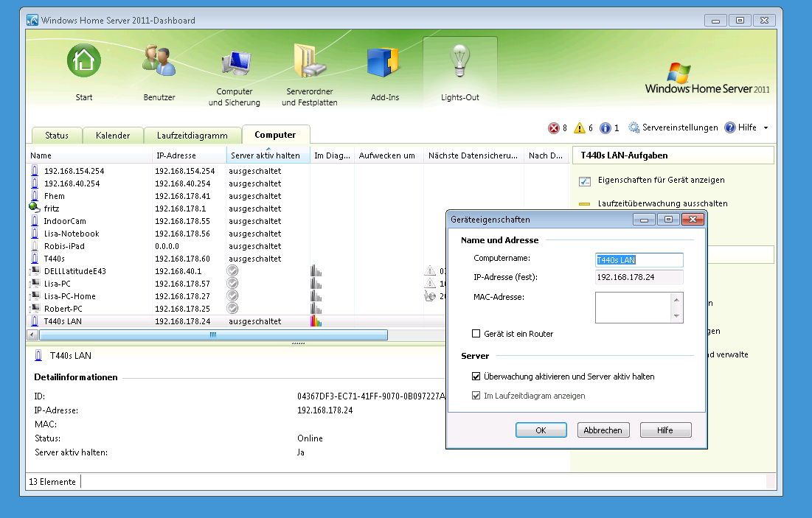Select the Computer tab

click(x=276, y=135)
